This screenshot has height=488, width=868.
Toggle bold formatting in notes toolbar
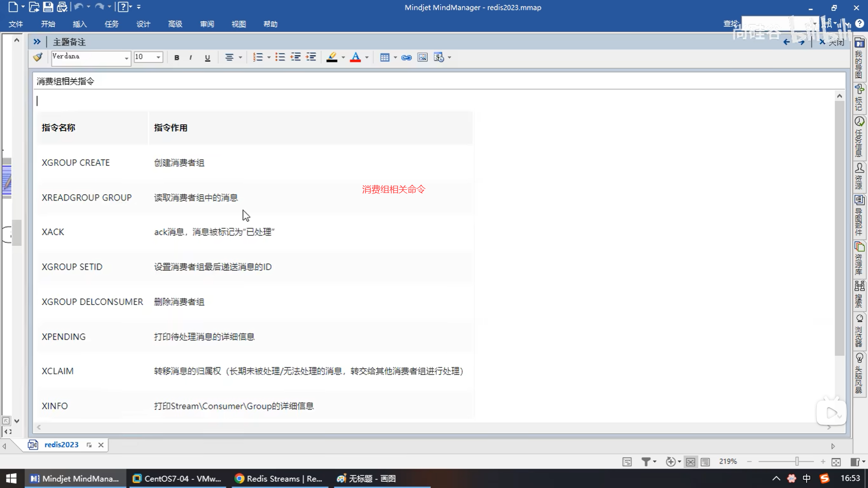177,57
